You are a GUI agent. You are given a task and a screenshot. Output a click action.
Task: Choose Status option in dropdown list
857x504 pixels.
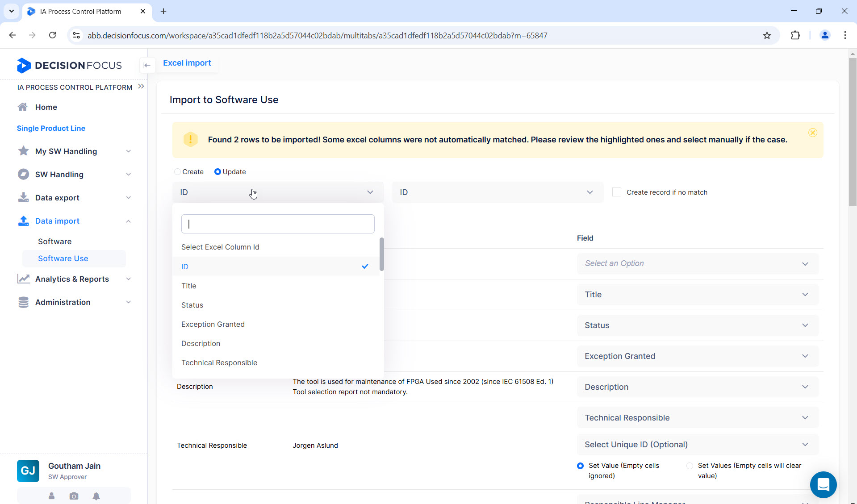click(276, 305)
